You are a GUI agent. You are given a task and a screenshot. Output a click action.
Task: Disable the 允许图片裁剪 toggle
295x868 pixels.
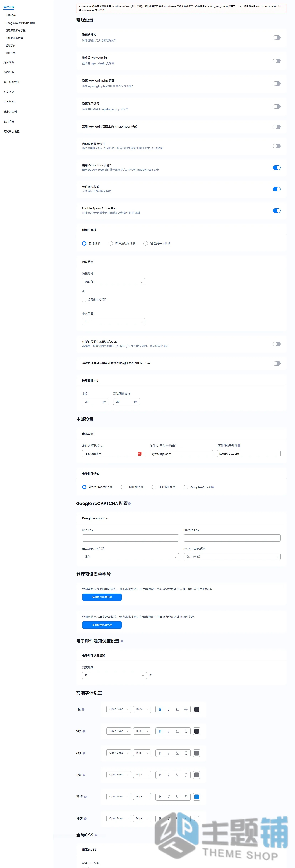pos(277,189)
